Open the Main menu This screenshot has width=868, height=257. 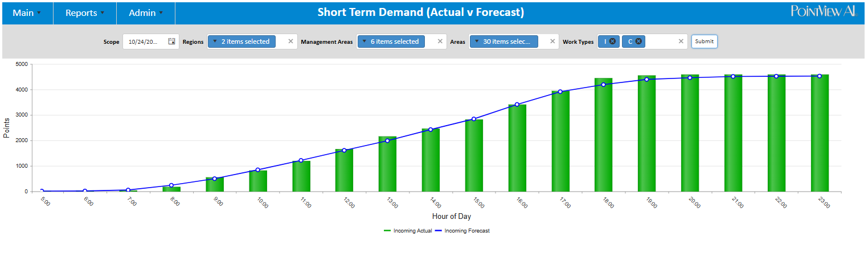[x=27, y=13]
